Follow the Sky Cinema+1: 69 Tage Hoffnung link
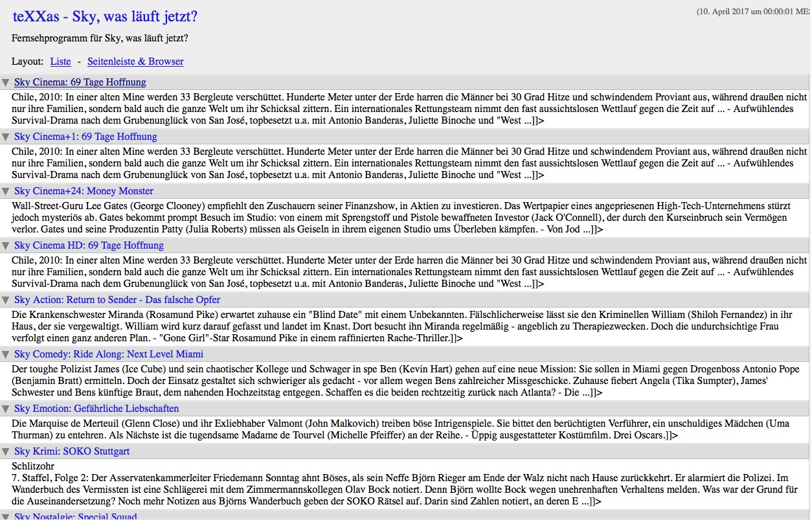Viewport: 812px width, 520px height. tap(85, 137)
